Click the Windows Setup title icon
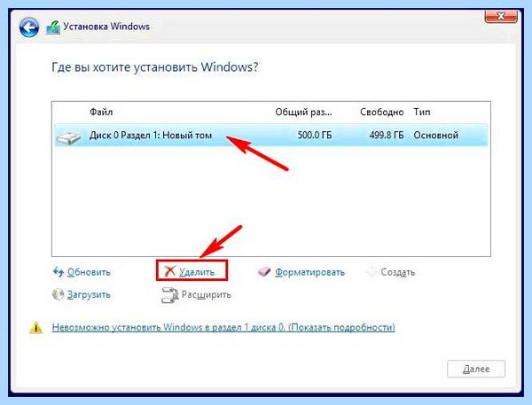 pyautogui.click(x=53, y=27)
